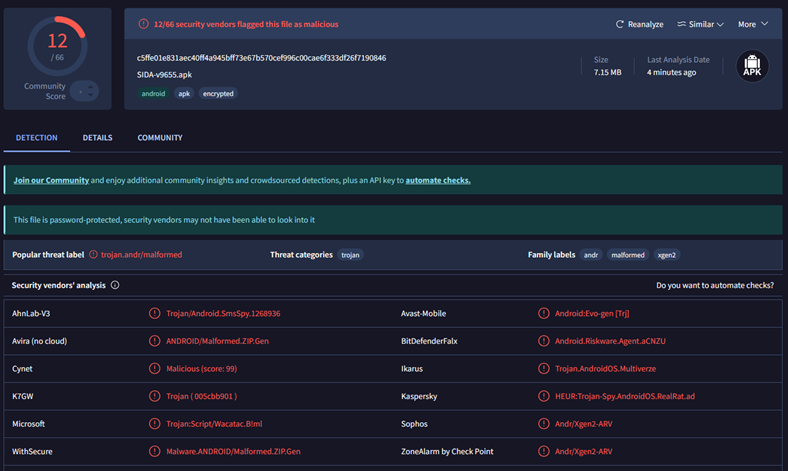Select the android tag
Screen dimensions: 788x471
(153, 93)
